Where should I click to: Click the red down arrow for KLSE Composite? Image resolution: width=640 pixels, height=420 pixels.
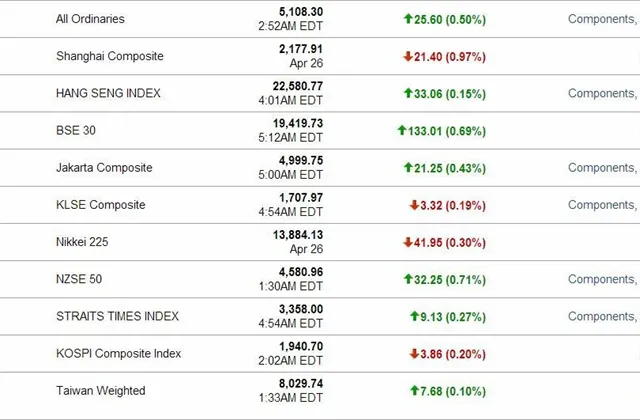[x=414, y=205]
